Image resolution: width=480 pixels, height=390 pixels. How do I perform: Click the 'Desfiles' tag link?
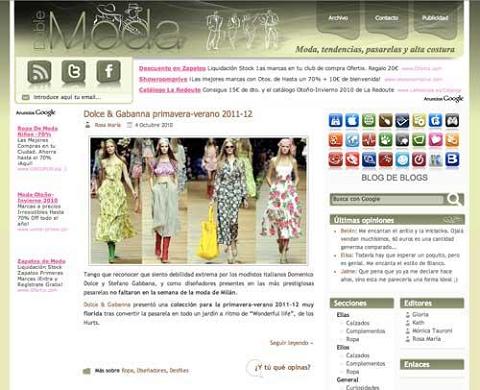tap(179, 371)
